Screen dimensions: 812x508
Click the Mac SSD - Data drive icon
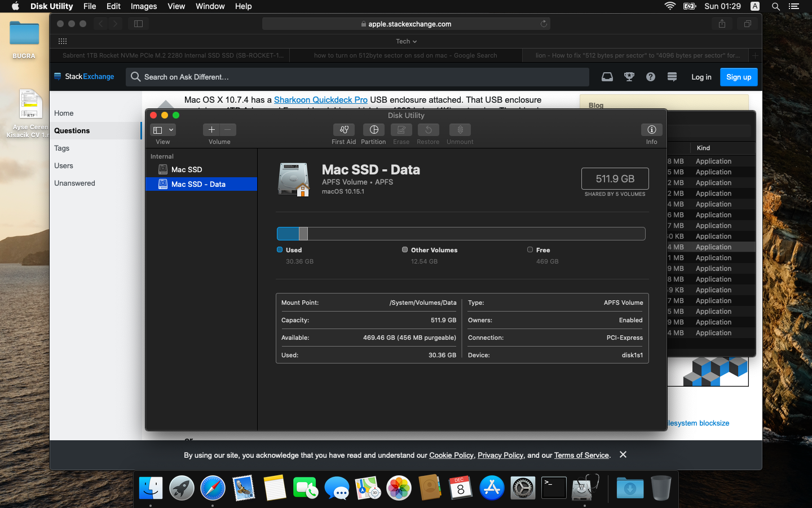coord(294,179)
